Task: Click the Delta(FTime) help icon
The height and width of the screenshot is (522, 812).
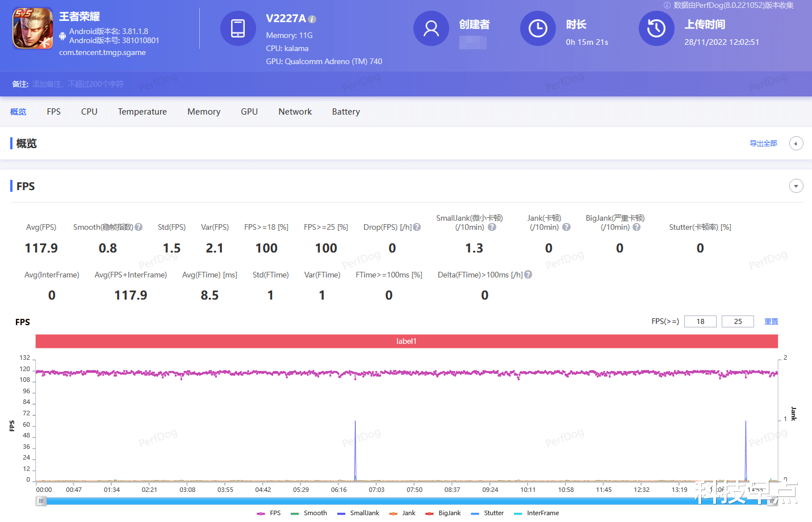Action: [528, 275]
